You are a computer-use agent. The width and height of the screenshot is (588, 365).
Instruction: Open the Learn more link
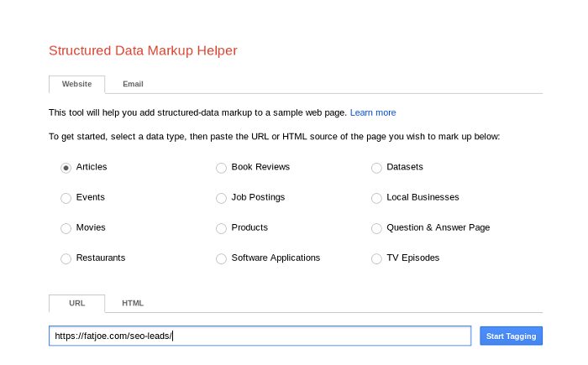click(373, 112)
